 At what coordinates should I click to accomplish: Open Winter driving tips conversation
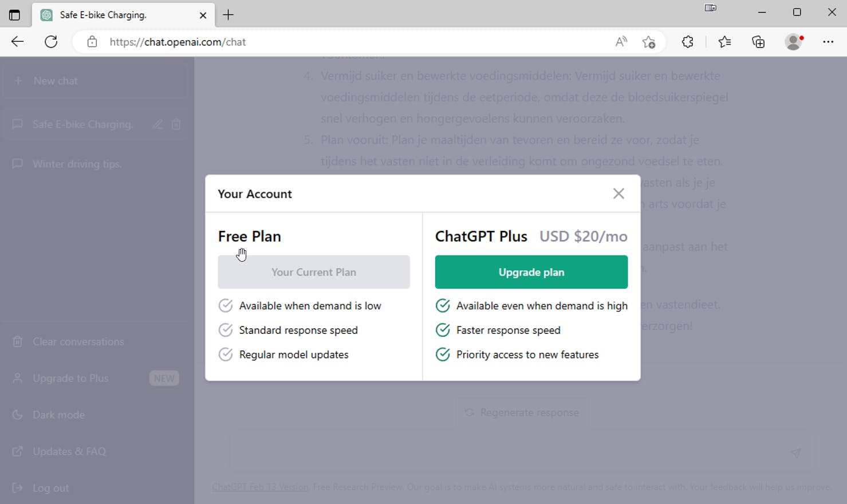click(77, 164)
